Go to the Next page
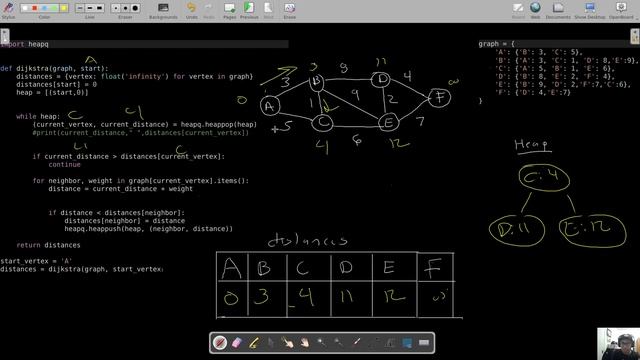640x360 pixels. coord(268,10)
